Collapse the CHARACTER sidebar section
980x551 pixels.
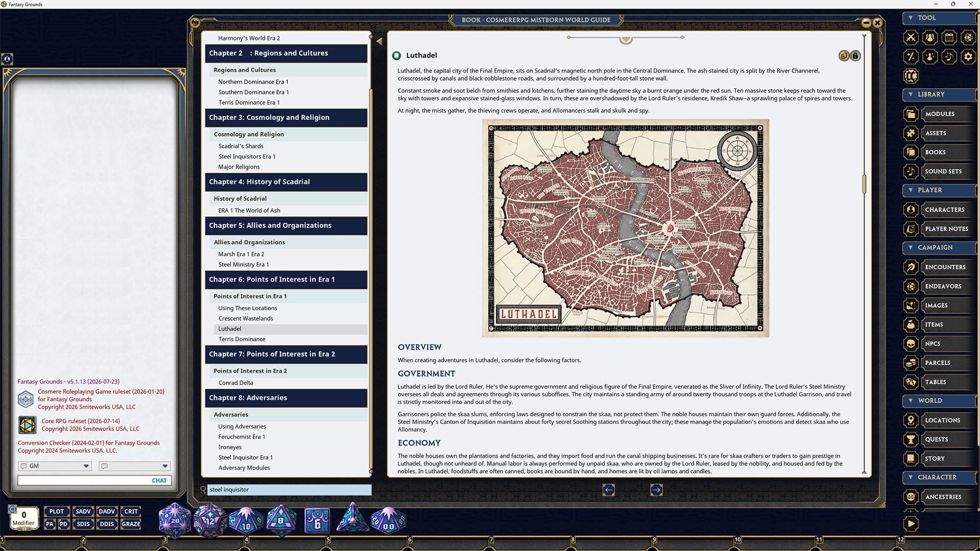click(939, 478)
